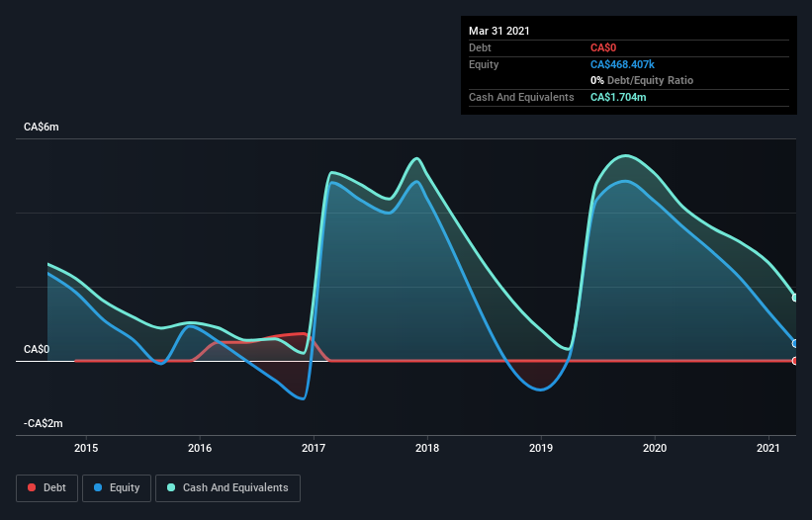Click the CA$0 y-axis label

(37, 349)
